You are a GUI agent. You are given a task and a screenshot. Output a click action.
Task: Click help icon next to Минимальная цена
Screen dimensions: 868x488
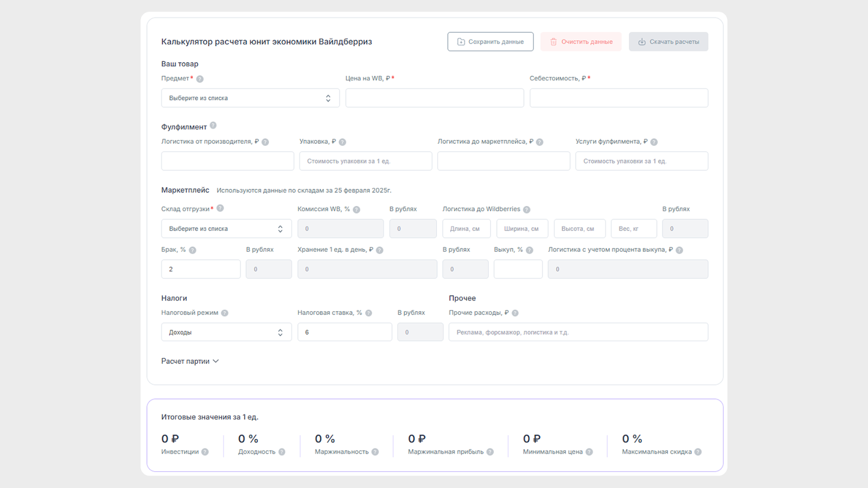click(x=589, y=452)
